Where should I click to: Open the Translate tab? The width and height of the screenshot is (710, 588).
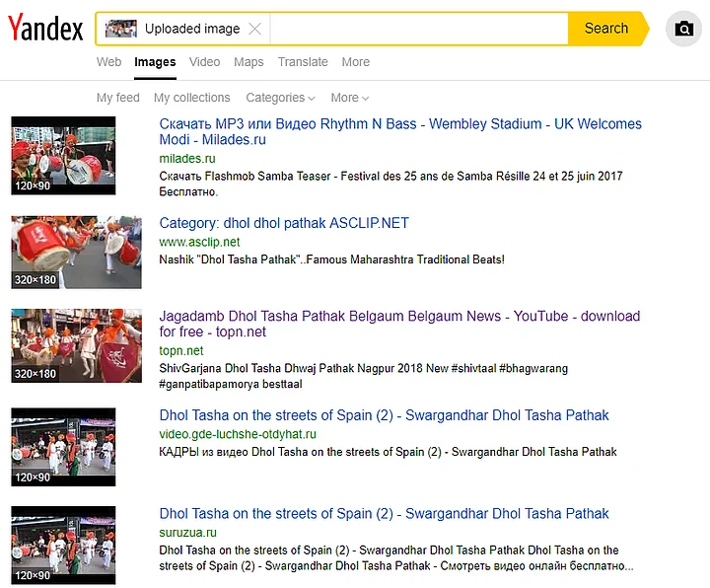[303, 62]
